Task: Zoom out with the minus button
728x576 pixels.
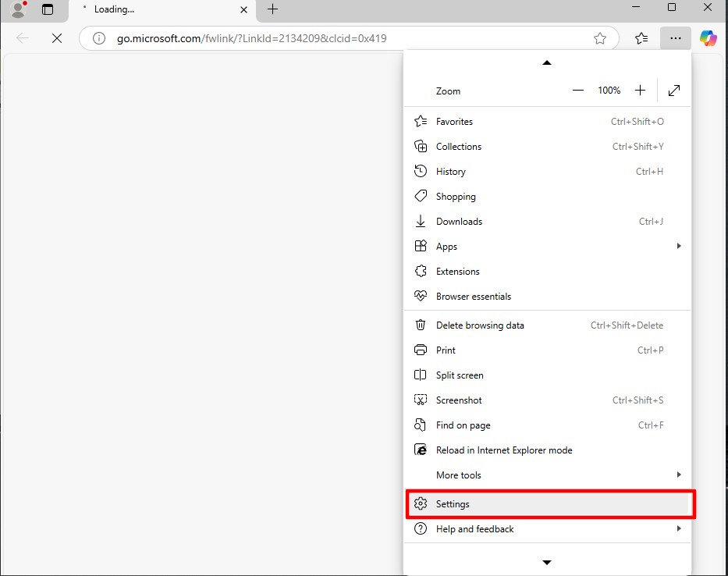Action: coord(578,91)
